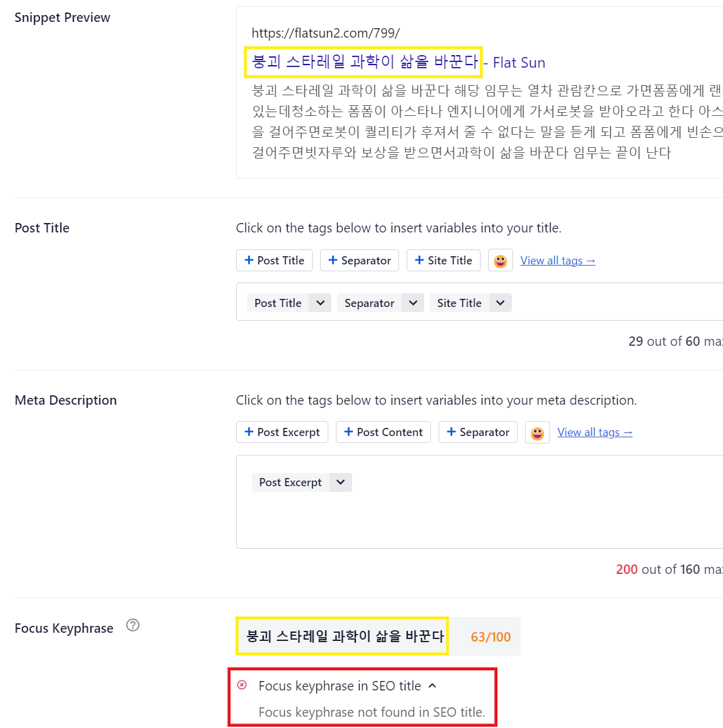
Task: Click the snippet preview title link
Action: pyautogui.click(x=398, y=62)
